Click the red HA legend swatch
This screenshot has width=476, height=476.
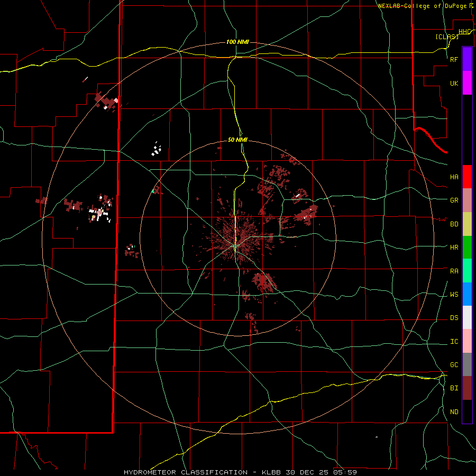(467, 177)
